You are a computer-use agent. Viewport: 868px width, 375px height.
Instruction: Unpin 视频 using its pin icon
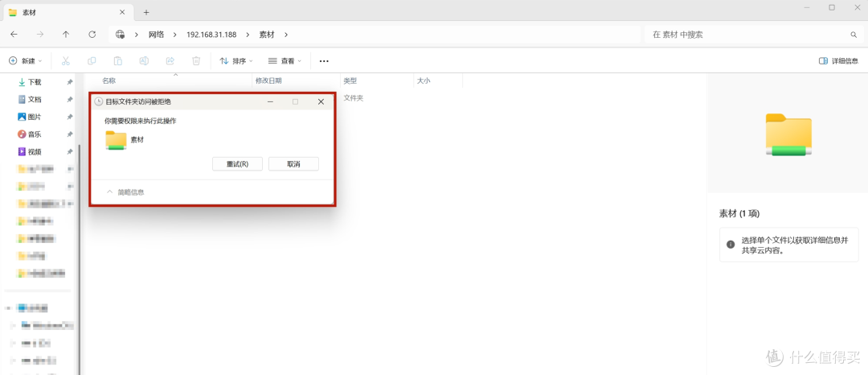pyautogui.click(x=70, y=152)
